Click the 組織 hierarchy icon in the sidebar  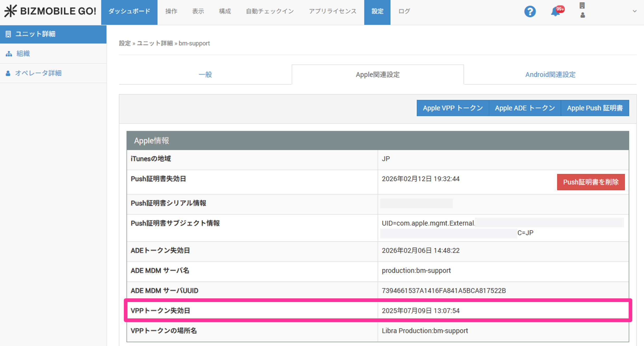tap(9, 54)
